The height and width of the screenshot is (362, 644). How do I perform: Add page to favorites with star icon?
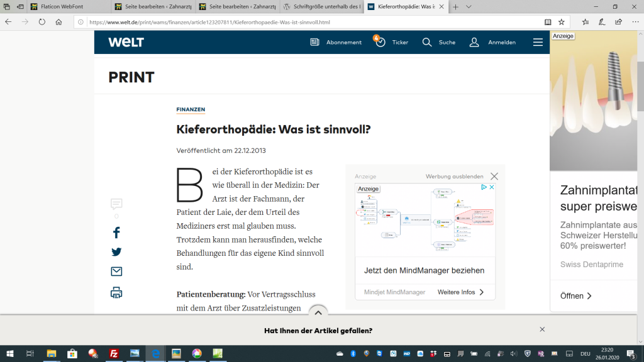562,22
